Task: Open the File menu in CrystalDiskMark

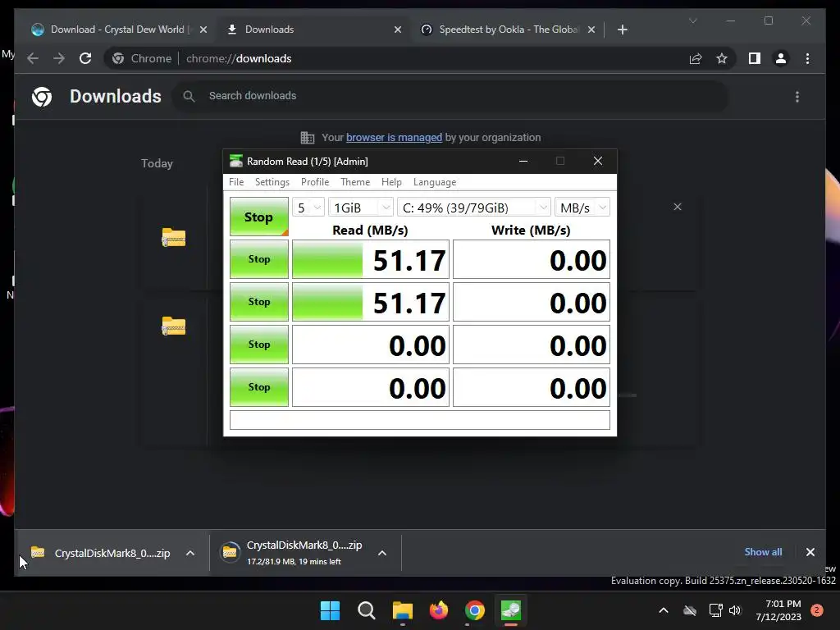Action: [x=236, y=182]
